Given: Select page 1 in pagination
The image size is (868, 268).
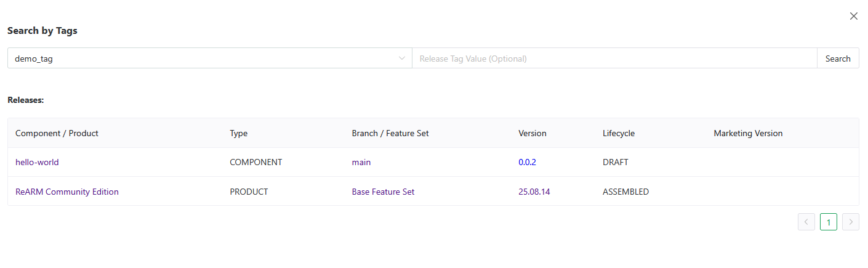Looking at the screenshot, I should point(829,222).
